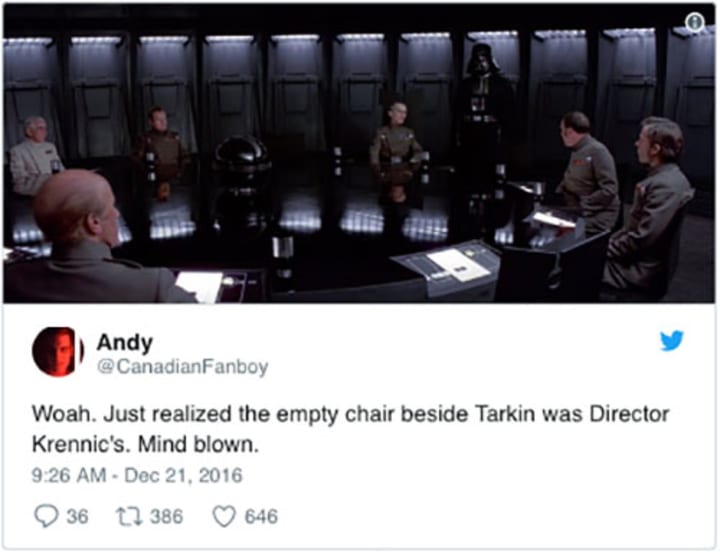Reply using the speech bubble icon
Screen dimensions: 720x552
pos(46,516)
